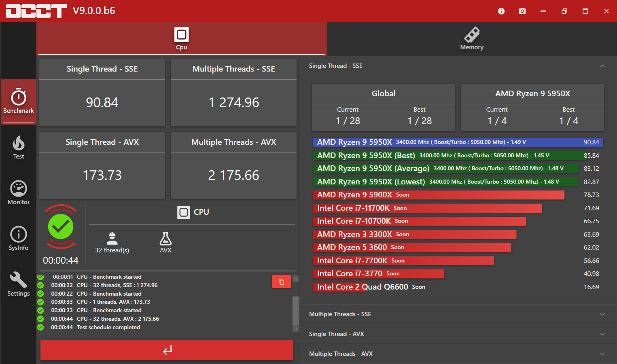Click the Global ranking card
617x364 pixels.
coord(384,107)
